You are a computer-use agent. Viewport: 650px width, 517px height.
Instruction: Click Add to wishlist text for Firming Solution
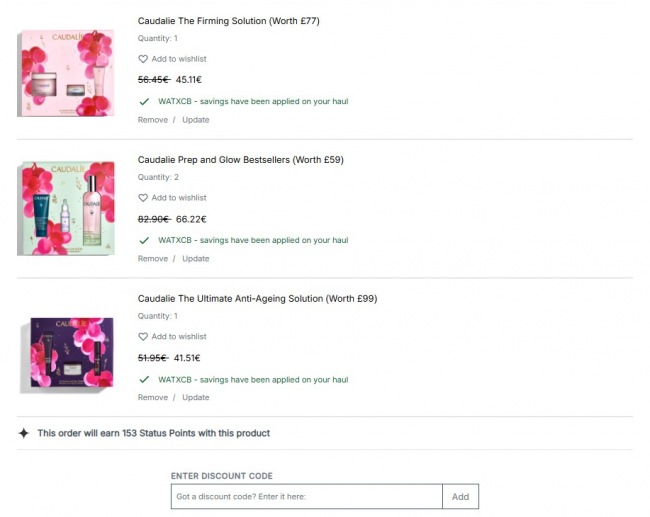(179, 59)
